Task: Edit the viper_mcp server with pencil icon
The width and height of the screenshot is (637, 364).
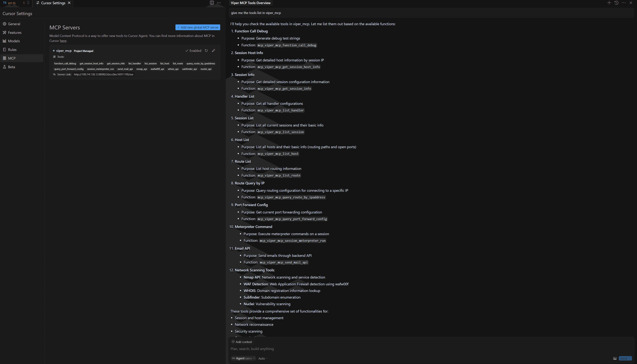Action: [213, 51]
